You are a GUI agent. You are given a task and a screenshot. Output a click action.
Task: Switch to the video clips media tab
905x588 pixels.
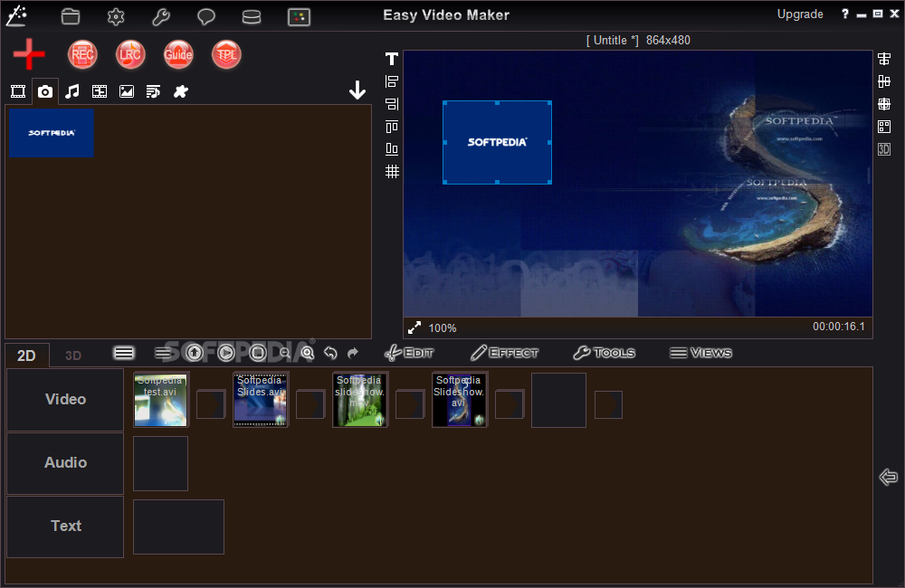[x=18, y=91]
